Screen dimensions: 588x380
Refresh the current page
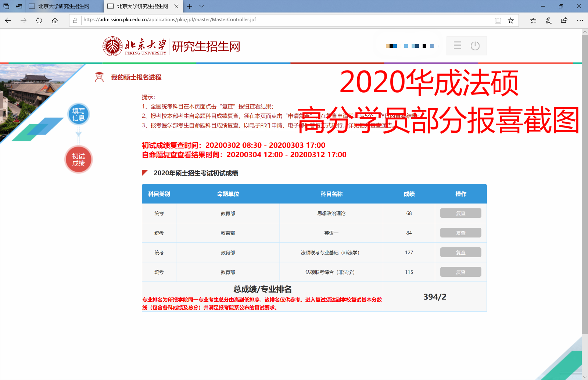click(x=39, y=21)
